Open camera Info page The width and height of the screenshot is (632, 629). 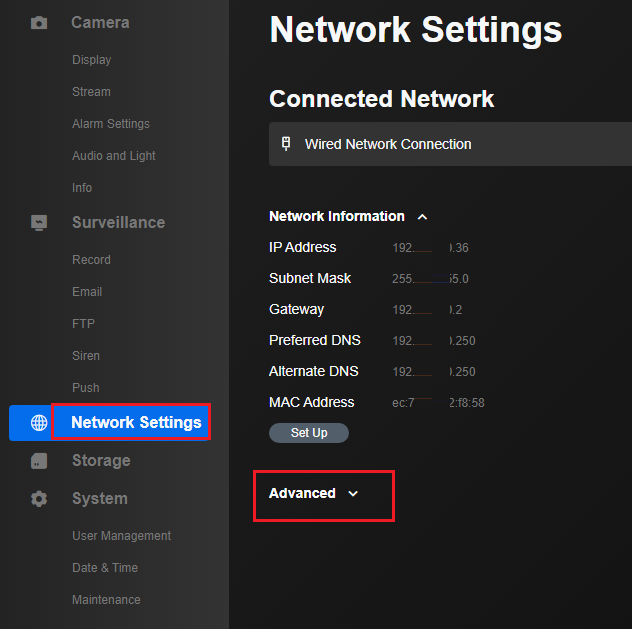(82, 188)
